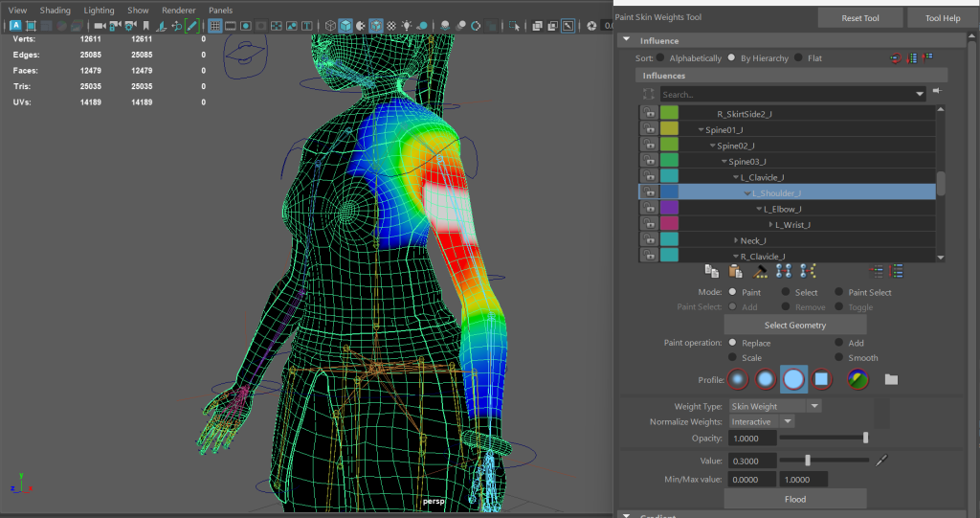Open the Shading menu in viewport
The image size is (980, 518).
[x=55, y=11]
